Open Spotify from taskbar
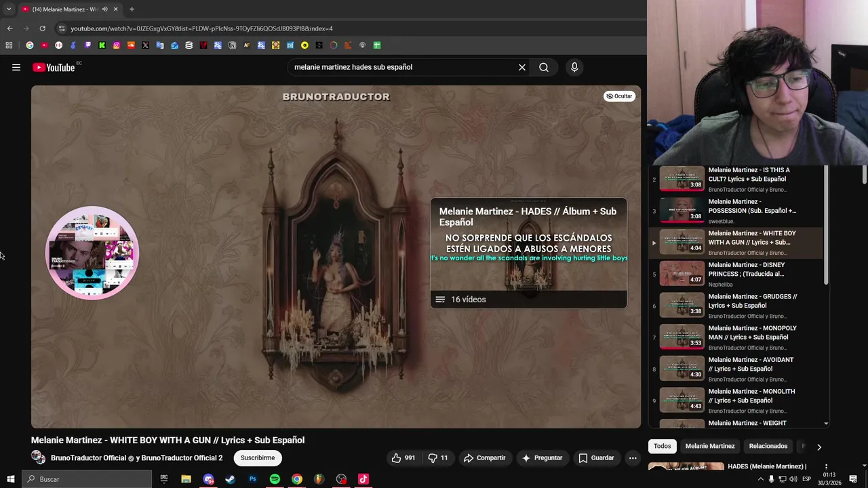This screenshot has height=488, width=868. (x=275, y=479)
